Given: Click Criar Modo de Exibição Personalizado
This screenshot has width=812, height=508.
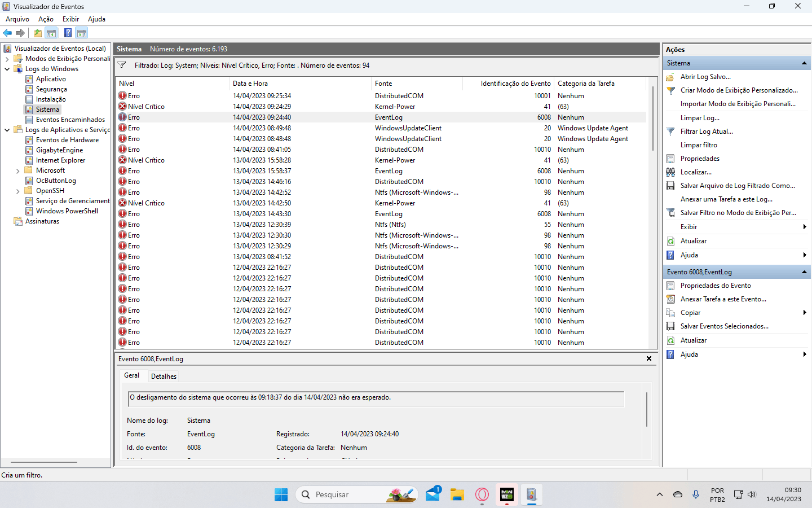Looking at the screenshot, I should (x=739, y=90).
